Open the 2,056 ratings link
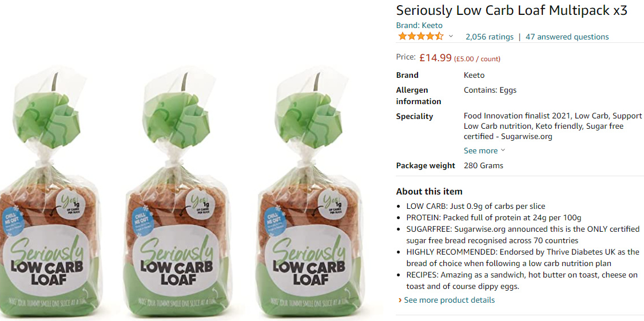644x321 pixels. (489, 37)
